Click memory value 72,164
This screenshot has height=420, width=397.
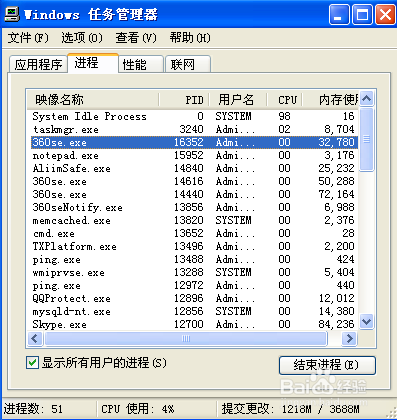pos(336,194)
